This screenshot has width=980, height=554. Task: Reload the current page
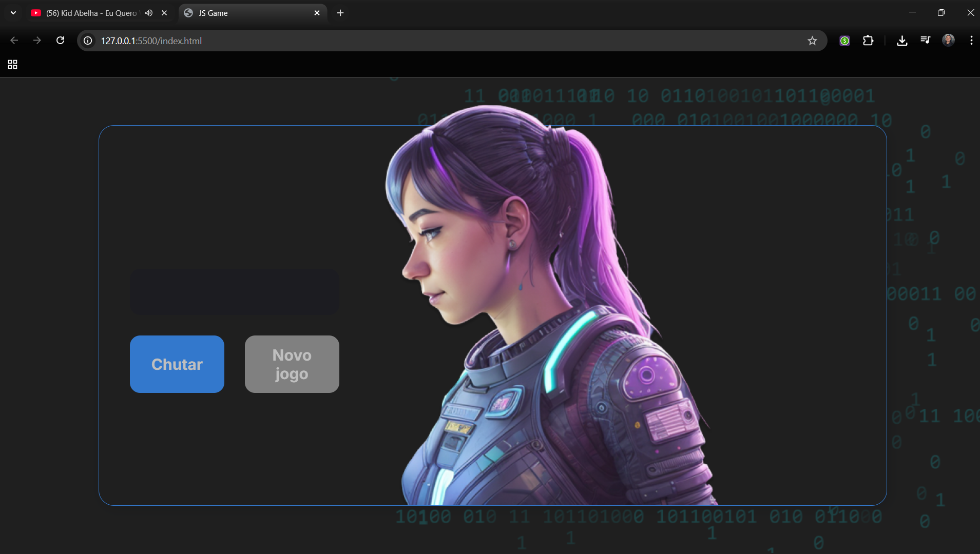click(61, 41)
